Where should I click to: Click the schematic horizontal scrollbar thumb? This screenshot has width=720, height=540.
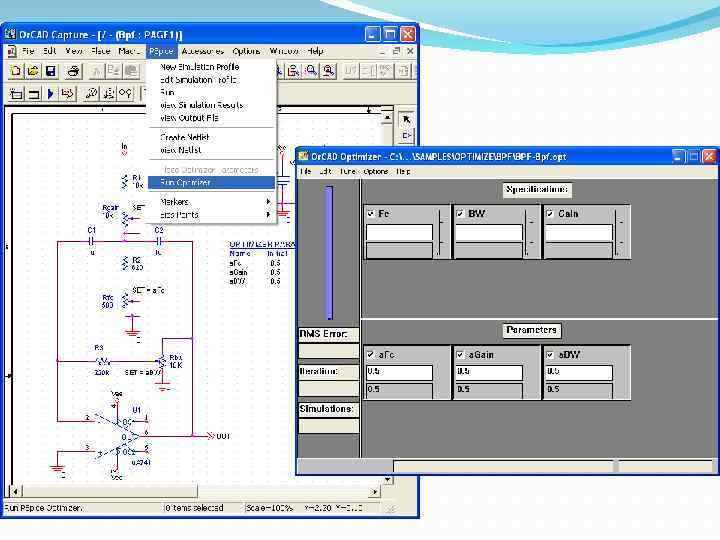coord(110,491)
